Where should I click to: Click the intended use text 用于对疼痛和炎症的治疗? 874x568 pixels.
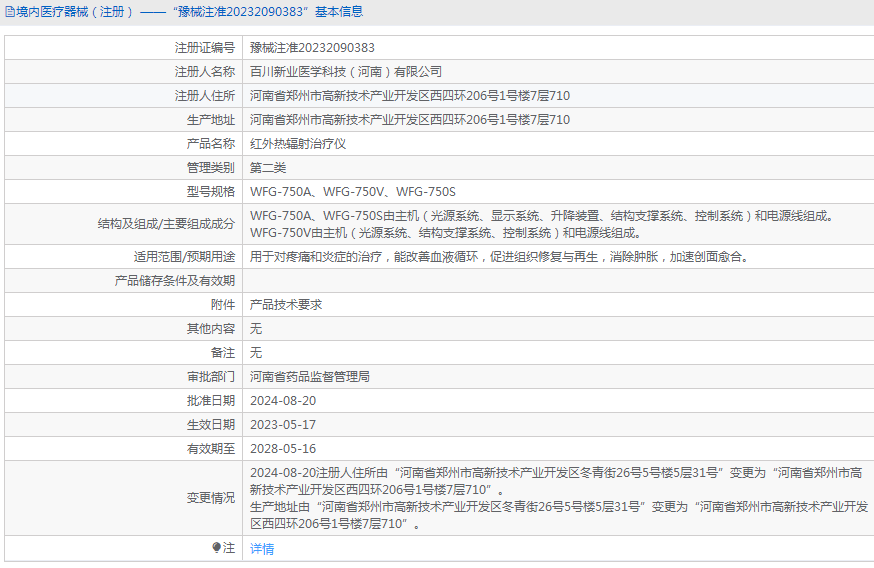499,257
